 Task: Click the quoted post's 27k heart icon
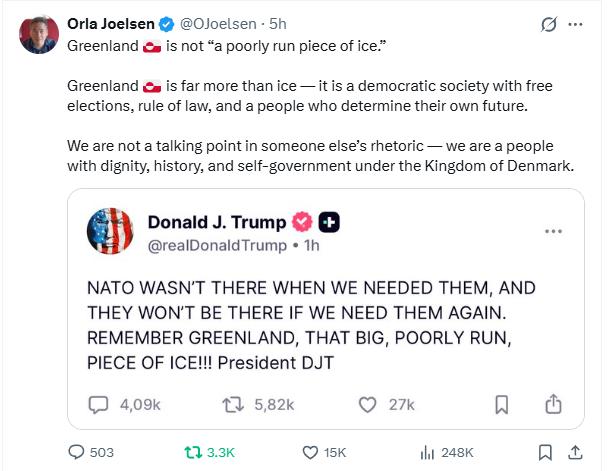[x=367, y=404]
